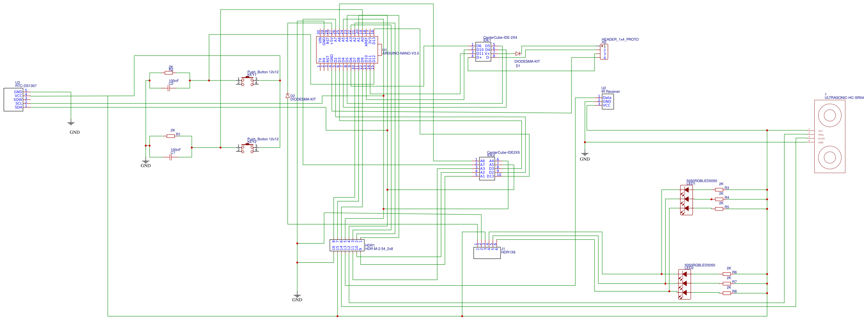Select the lower transducer circle of the ultrasonic sensor

pos(830,157)
